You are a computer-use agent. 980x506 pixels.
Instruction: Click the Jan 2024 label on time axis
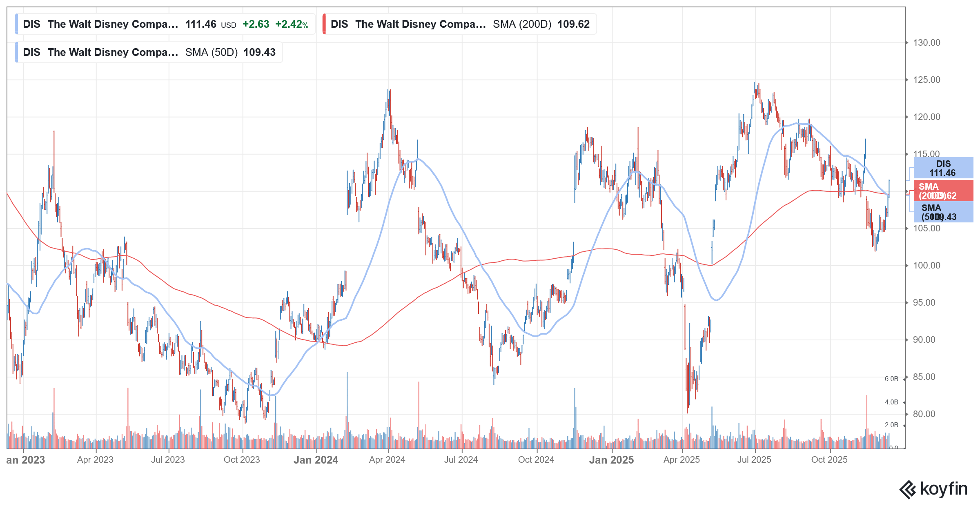[x=316, y=460]
